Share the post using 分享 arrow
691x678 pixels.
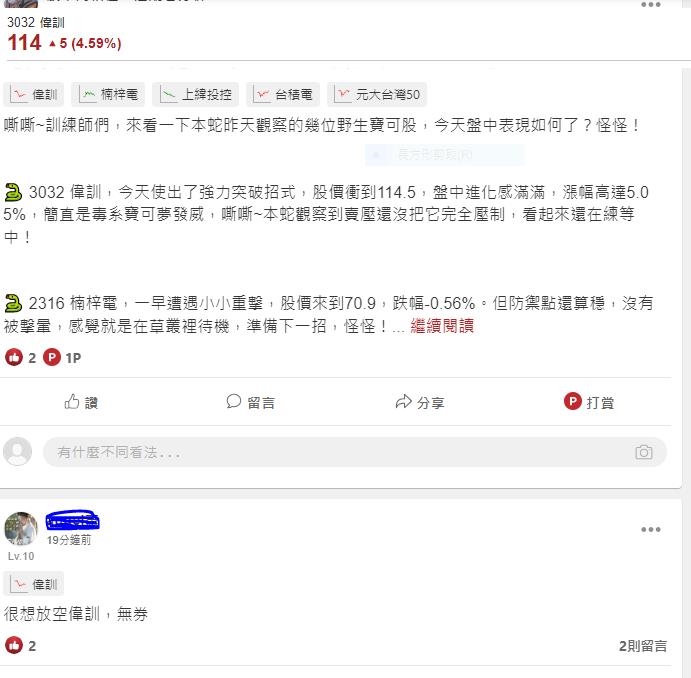(x=420, y=402)
